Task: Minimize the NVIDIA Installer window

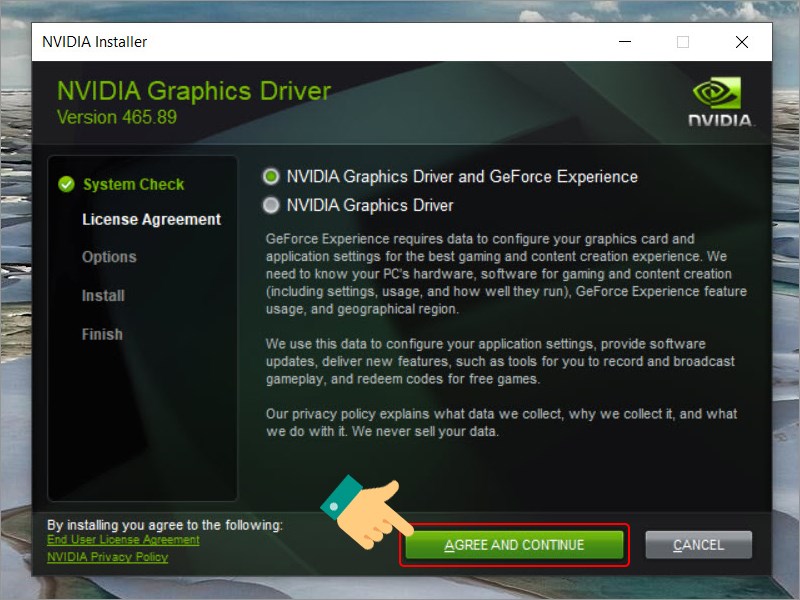Action: tap(624, 42)
